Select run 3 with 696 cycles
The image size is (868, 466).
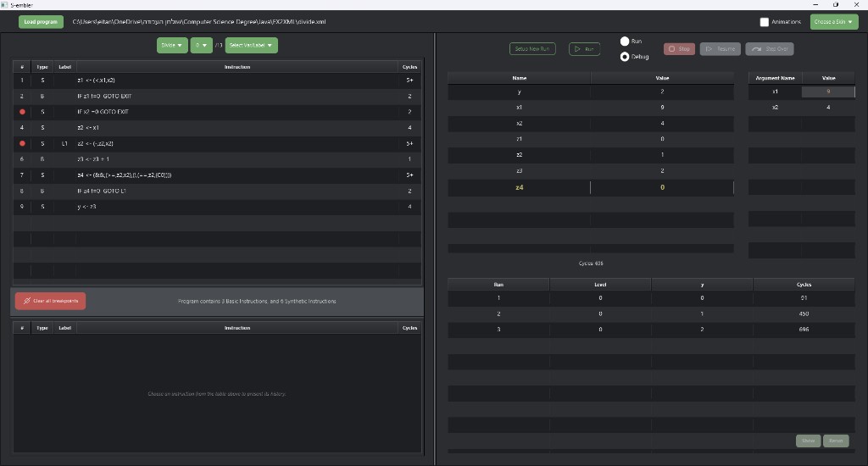pyautogui.click(x=651, y=330)
